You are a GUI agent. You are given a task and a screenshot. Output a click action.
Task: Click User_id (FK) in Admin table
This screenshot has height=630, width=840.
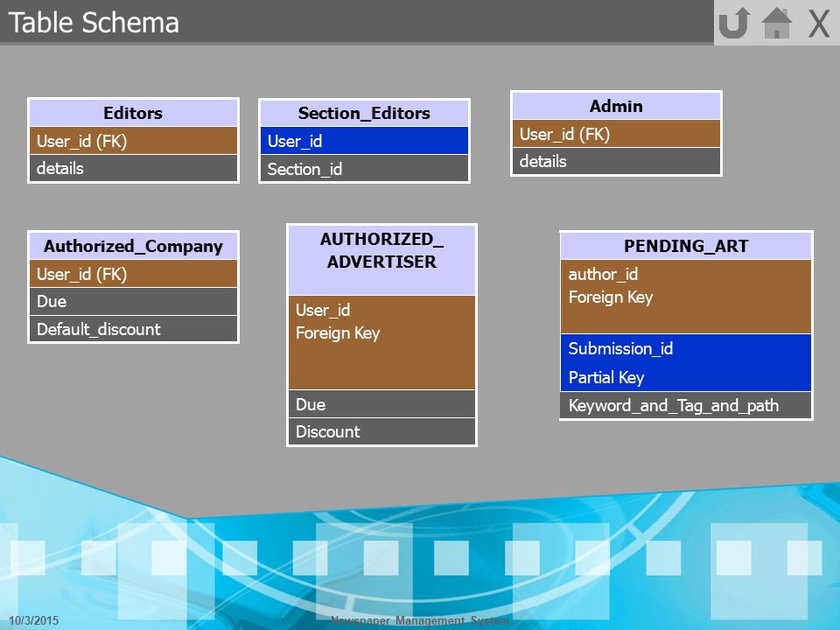(616, 134)
